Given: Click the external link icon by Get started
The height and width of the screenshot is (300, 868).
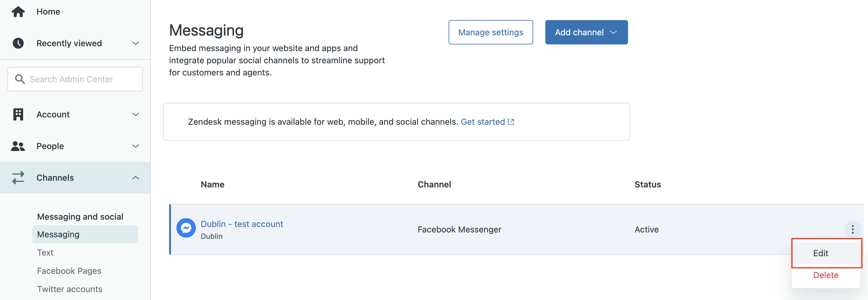Looking at the screenshot, I should click(x=511, y=122).
